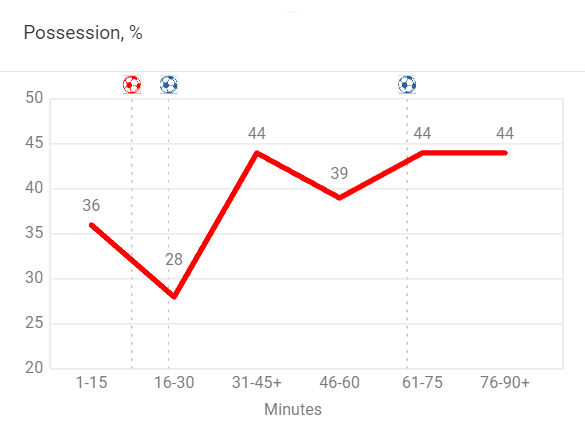Click the Possession, % chart title
This screenshot has width=585, height=443.
pos(83,33)
